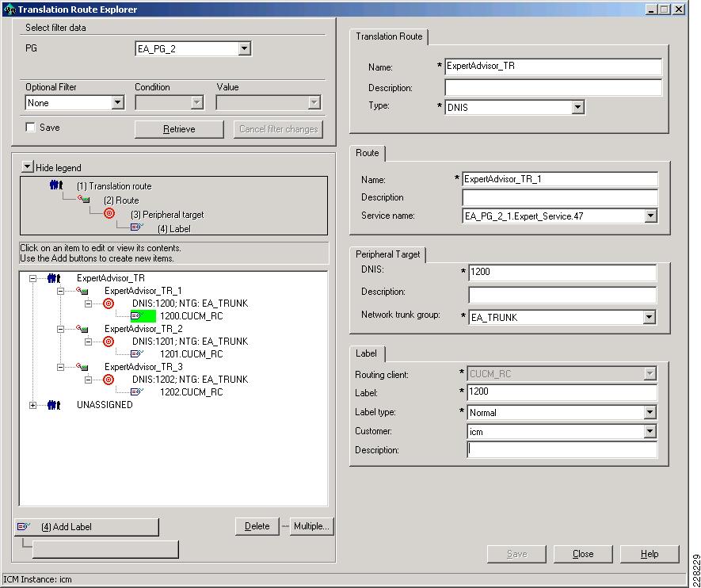Click the Multiple... button
Screen dimensions: 701x588
point(311,526)
